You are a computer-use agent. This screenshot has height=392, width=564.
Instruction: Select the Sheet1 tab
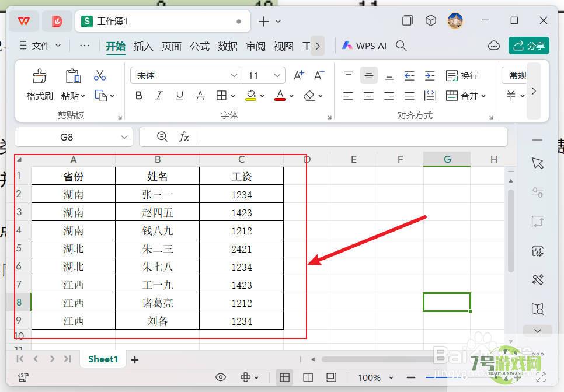103,359
